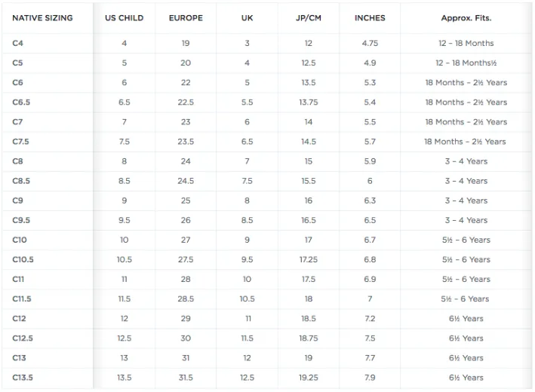Select the JP/CM column header
The width and height of the screenshot is (535, 392).
(x=309, y=18)
